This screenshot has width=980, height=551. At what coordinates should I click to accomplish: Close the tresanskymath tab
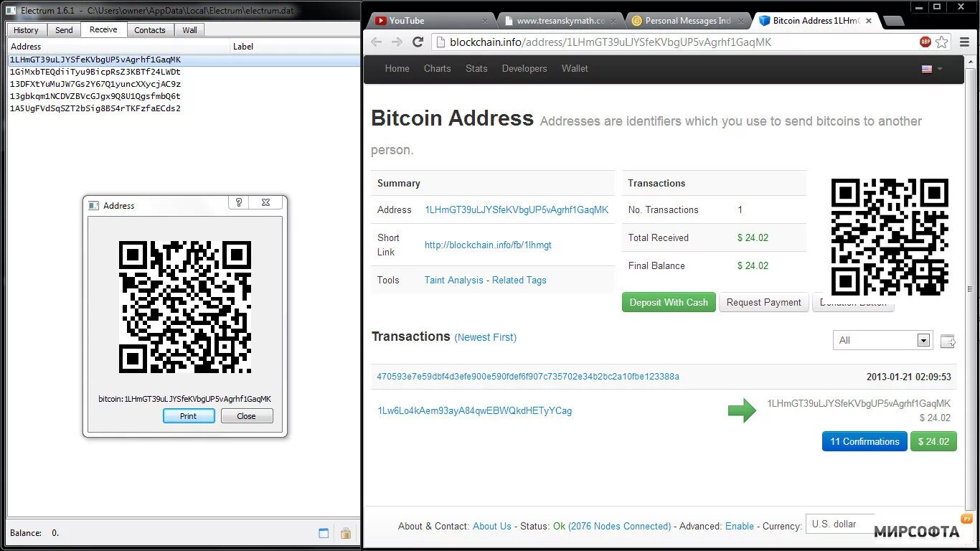tap(615, 21)
